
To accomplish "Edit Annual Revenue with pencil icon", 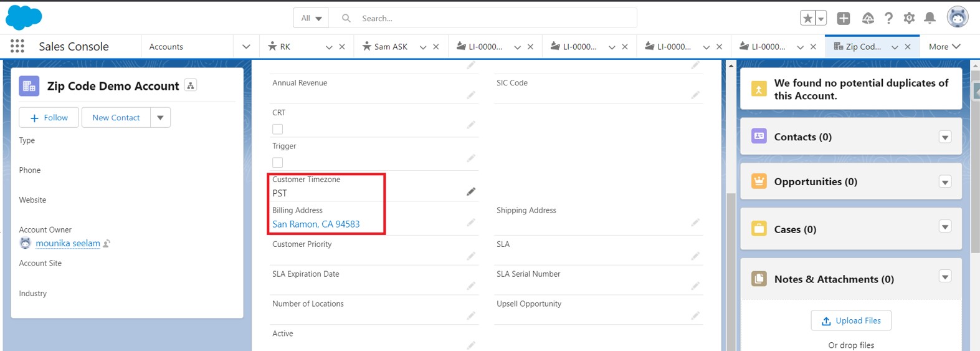I will coord(471,95).
